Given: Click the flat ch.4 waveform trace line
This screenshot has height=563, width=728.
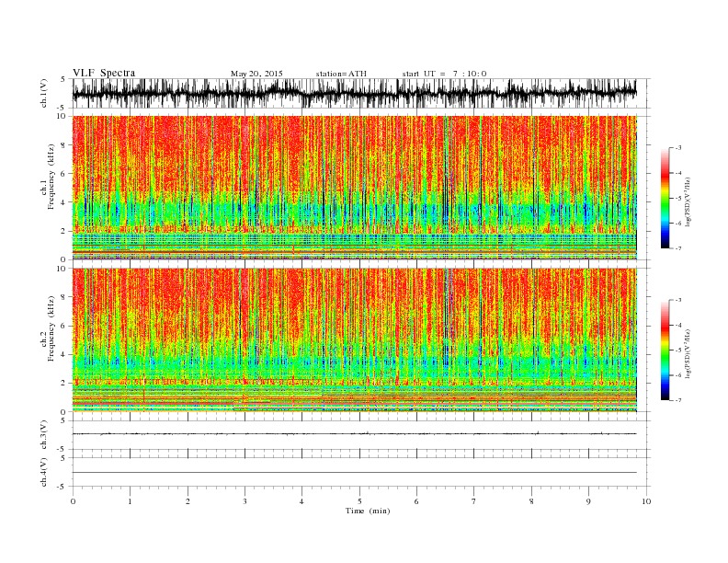Looking at the screenshot, I should (354, 473).
